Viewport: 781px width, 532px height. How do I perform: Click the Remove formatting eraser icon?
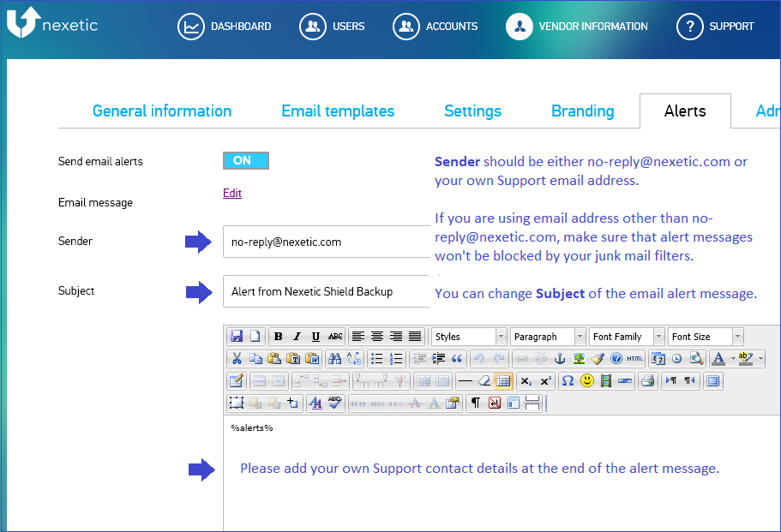pos(484,381)
